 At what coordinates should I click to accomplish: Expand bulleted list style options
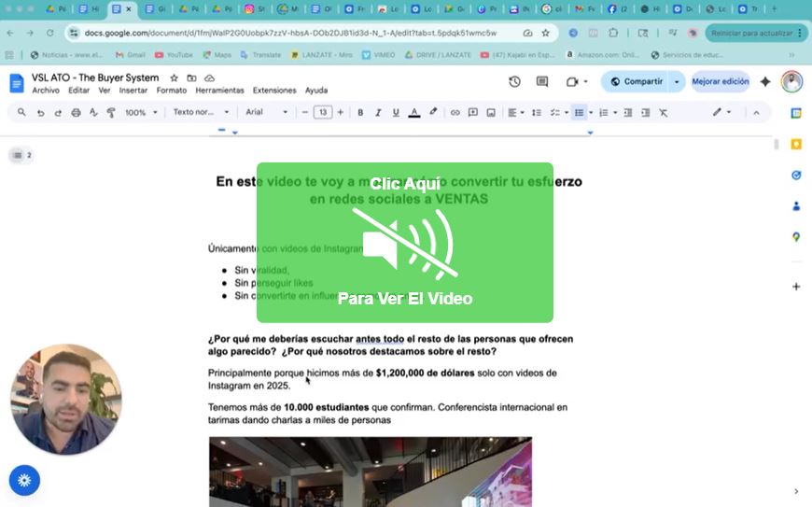coord(591,112)
